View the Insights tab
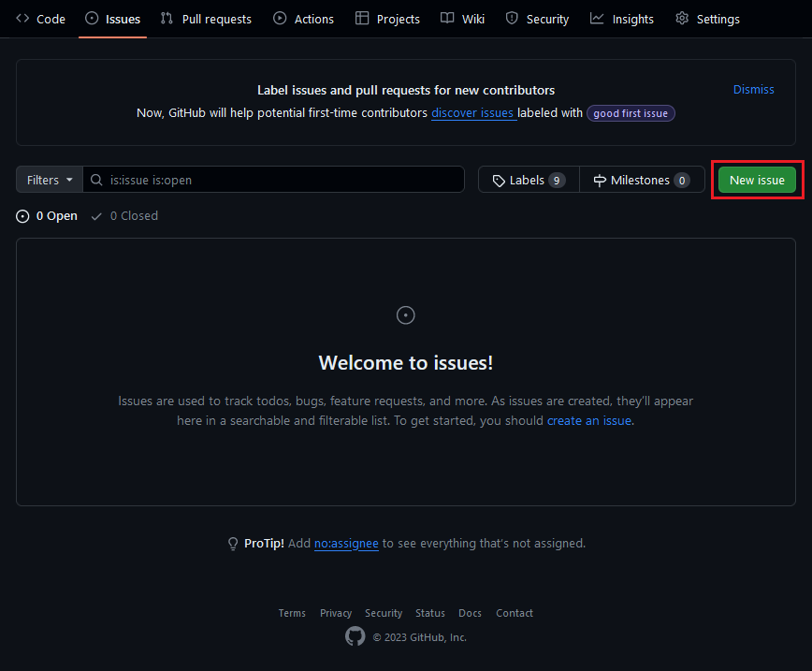Image resolution: width=812 pixels, height=671 pixels. [622, 19]
